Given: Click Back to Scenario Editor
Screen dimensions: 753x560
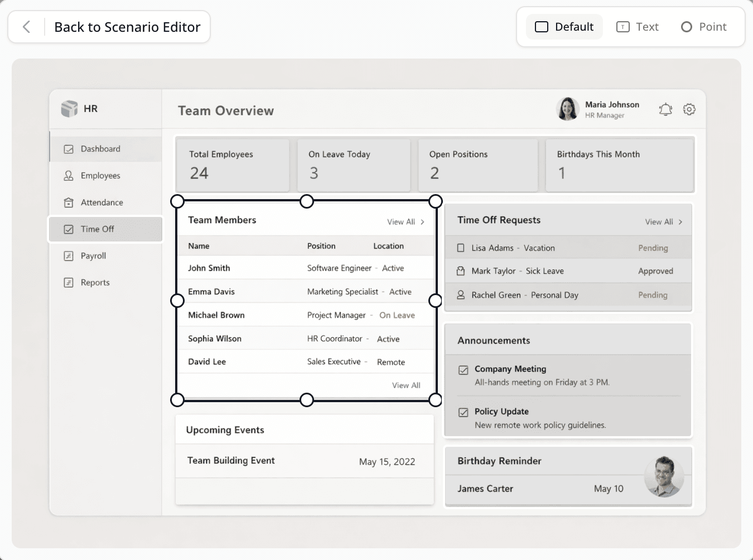Looking at the screenshot, I should pos(127,26).
